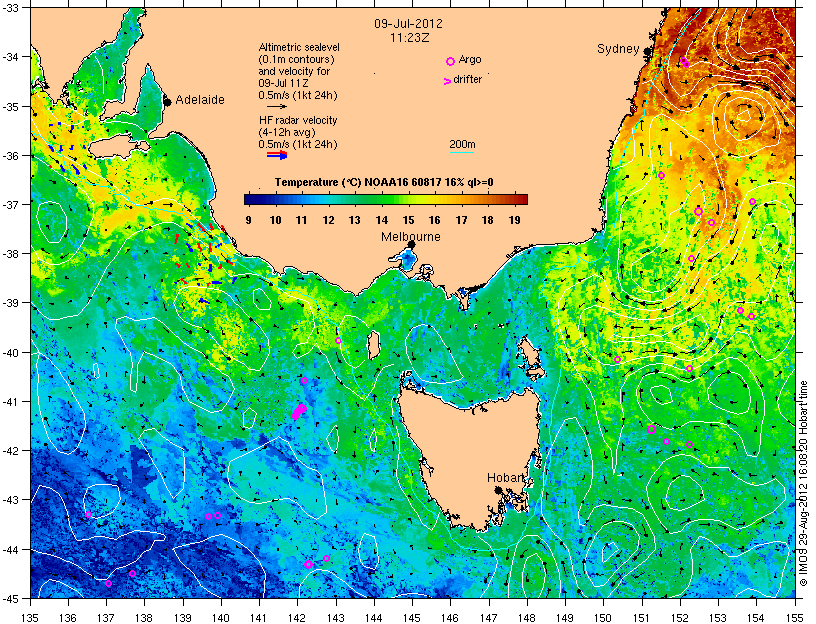Click the color bar value 12

pyautogui.click(x=328, y=220)
